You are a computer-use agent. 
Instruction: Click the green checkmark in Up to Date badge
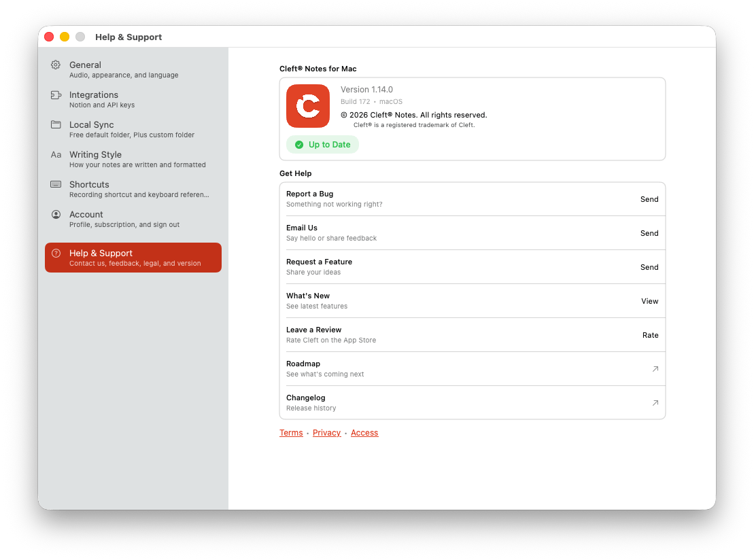[x=299, y=145]
